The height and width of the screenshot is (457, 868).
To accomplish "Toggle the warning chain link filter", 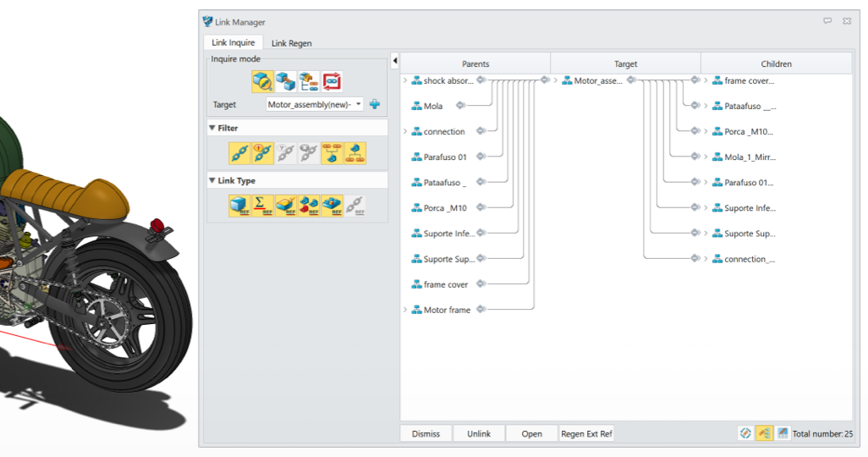I will (x=263, y=153).
